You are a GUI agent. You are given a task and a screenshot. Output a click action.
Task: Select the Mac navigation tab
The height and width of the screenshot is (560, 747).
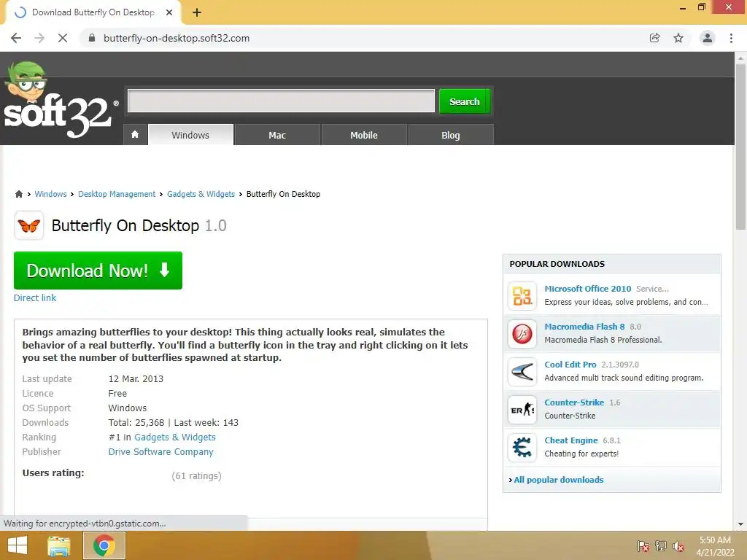[277, 135]
